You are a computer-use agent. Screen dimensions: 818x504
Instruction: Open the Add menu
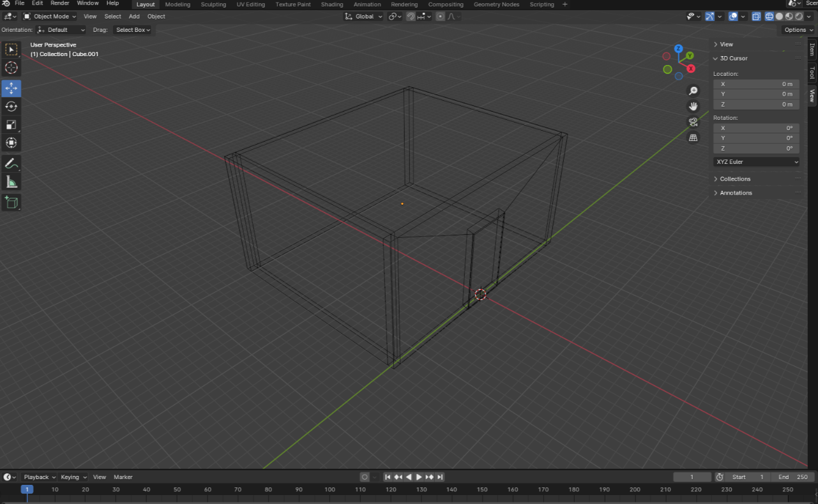(134, 17)
